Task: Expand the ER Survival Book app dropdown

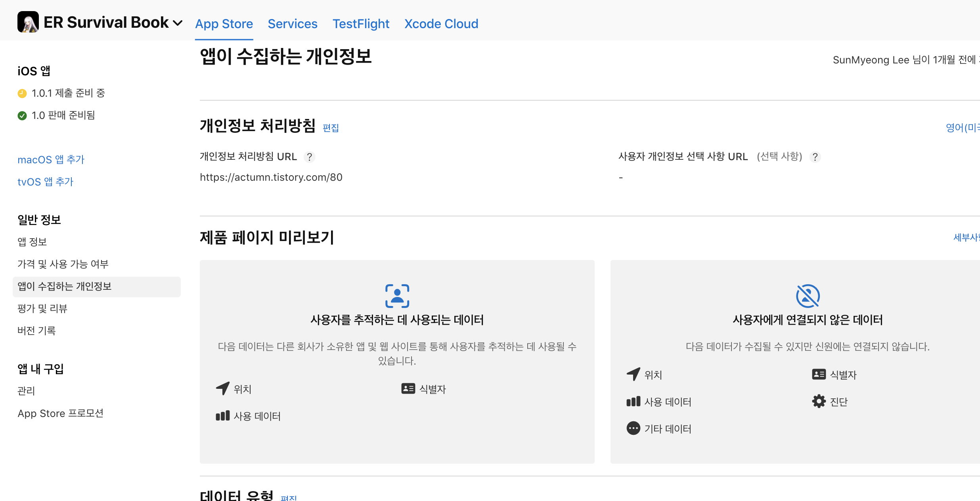Action: point(178,23)
